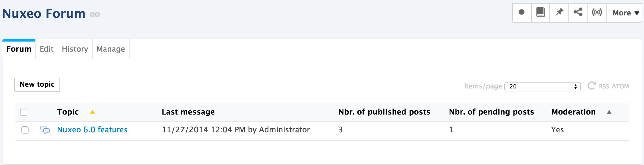644x165 pixels.
Task: Switch to the Edit tab
Action: pos(47,49)
